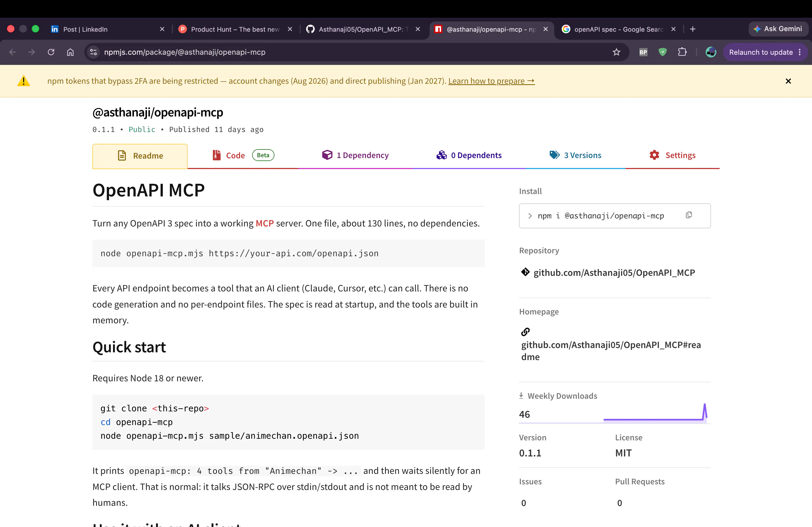The image size is (812, 527).
Task: Click the Public label under package name
Action: [142, 130]
